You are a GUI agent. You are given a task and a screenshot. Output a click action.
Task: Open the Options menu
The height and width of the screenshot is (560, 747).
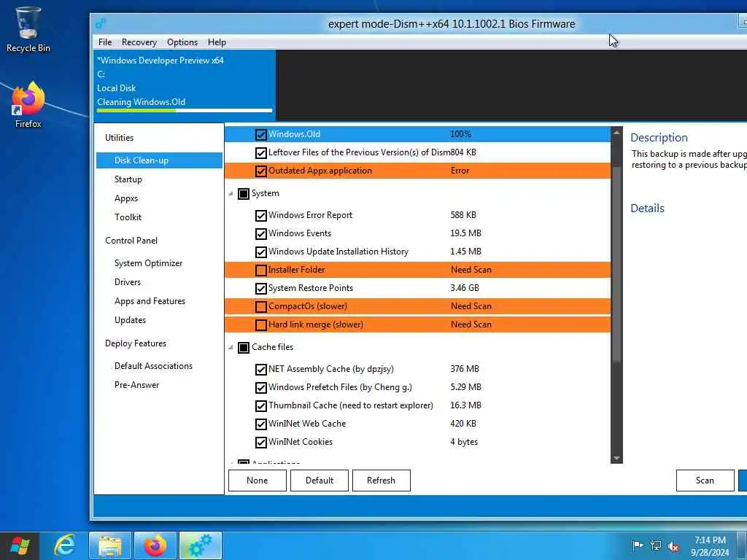(182, 42)
